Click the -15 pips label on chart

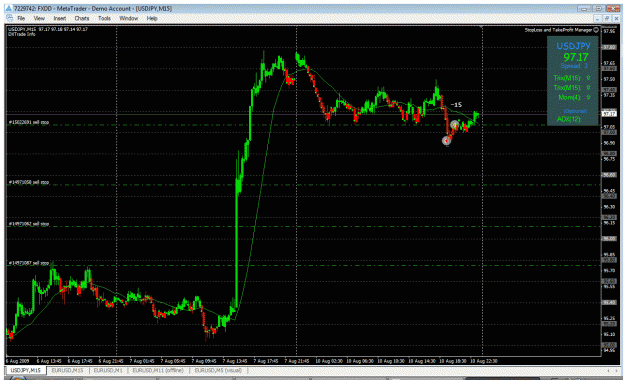pyautogui.click(x=456, y=105)
